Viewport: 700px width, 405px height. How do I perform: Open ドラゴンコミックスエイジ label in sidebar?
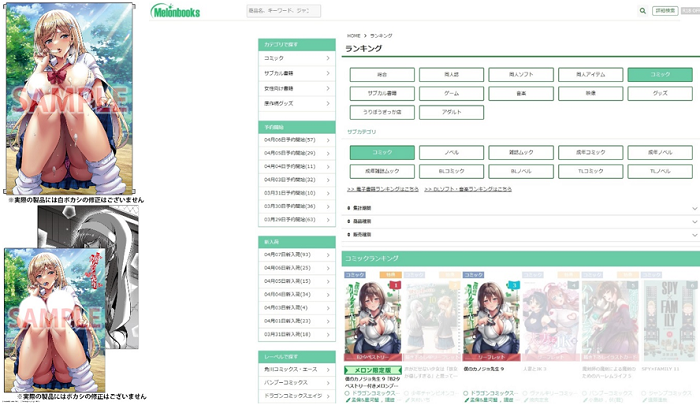click(x=297, y=396)
